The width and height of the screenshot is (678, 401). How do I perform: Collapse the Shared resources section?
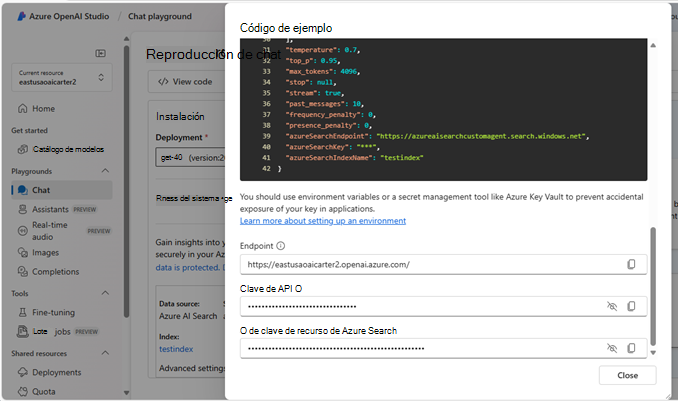coord(105,353)
